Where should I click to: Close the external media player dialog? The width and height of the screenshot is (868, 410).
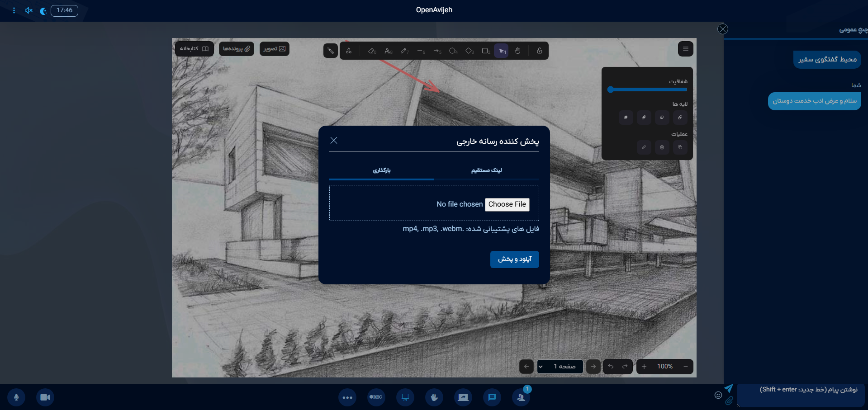coord(334,141)
